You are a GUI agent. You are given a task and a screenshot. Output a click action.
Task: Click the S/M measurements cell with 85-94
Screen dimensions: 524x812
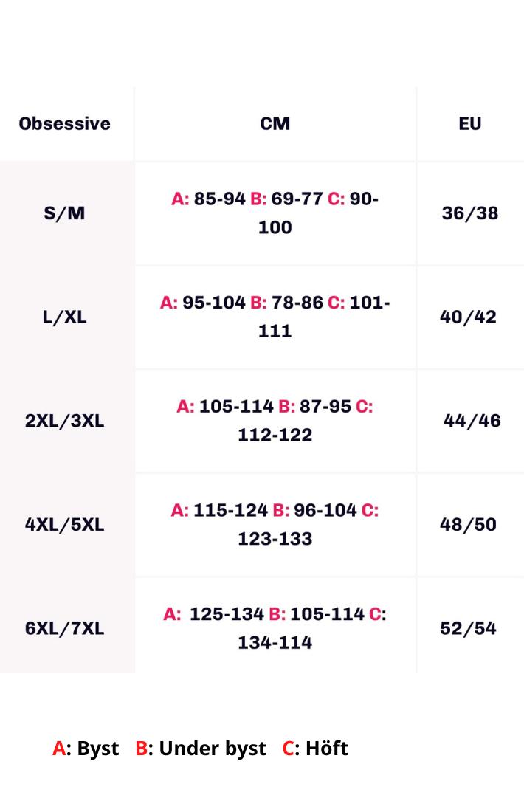click(x=275, y=213)
